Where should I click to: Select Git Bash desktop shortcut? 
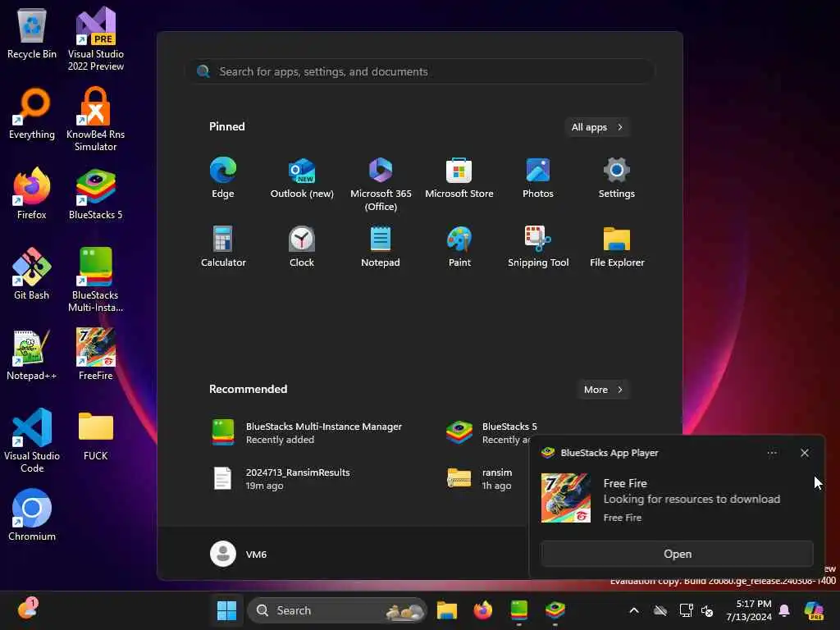tap(32, 274)
